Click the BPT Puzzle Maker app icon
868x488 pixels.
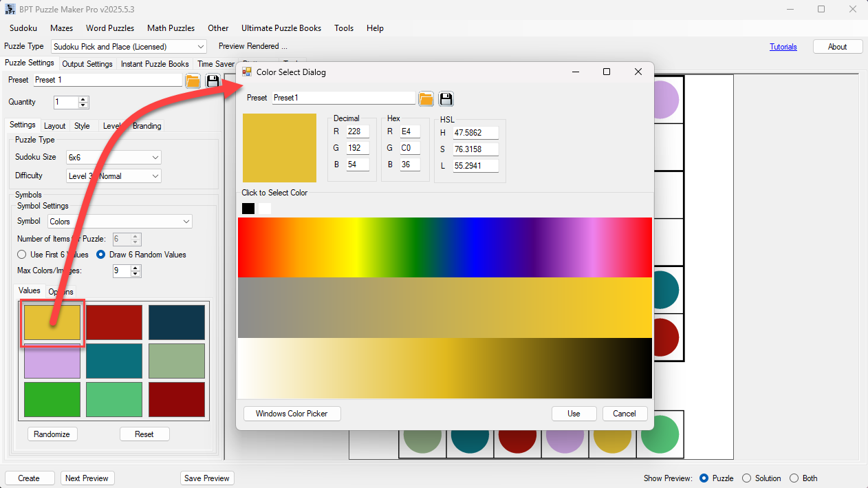pyautogui.click(x=10, y=9)
